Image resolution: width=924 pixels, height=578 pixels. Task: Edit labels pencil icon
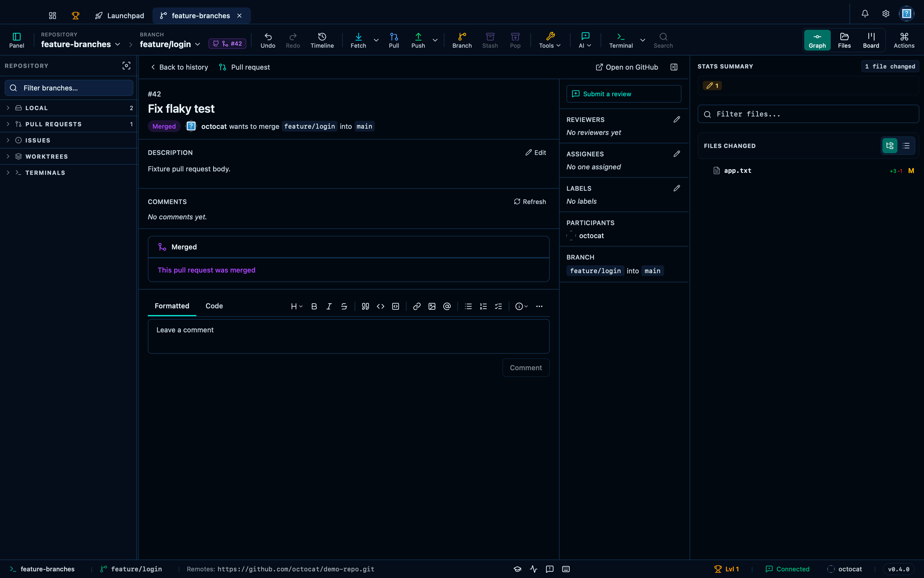(677, 188)
